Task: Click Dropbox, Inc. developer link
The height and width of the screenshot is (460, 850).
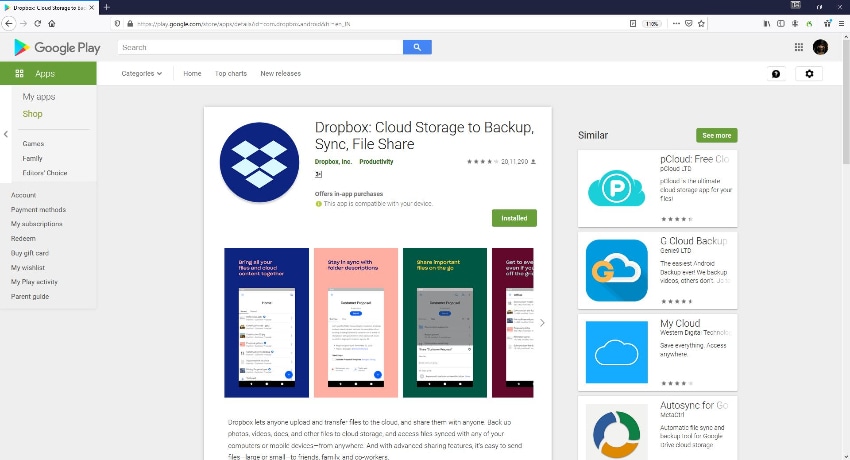Action: tap(333, 161)
